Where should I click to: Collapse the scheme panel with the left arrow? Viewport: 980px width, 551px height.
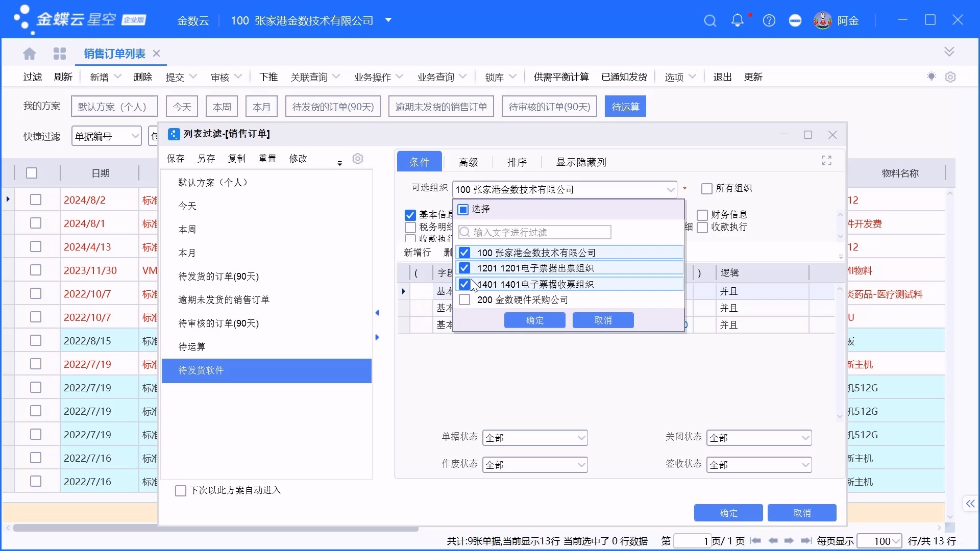point(377,313)
